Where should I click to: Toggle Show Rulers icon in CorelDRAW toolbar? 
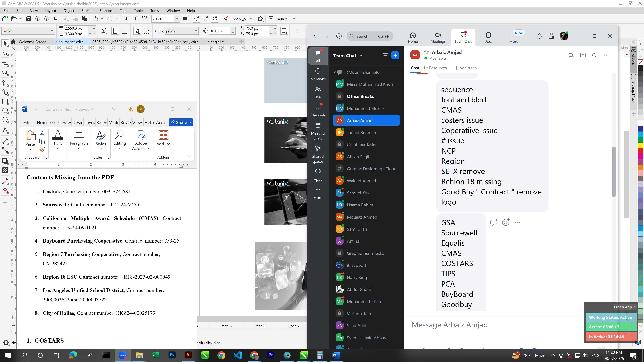196,19
